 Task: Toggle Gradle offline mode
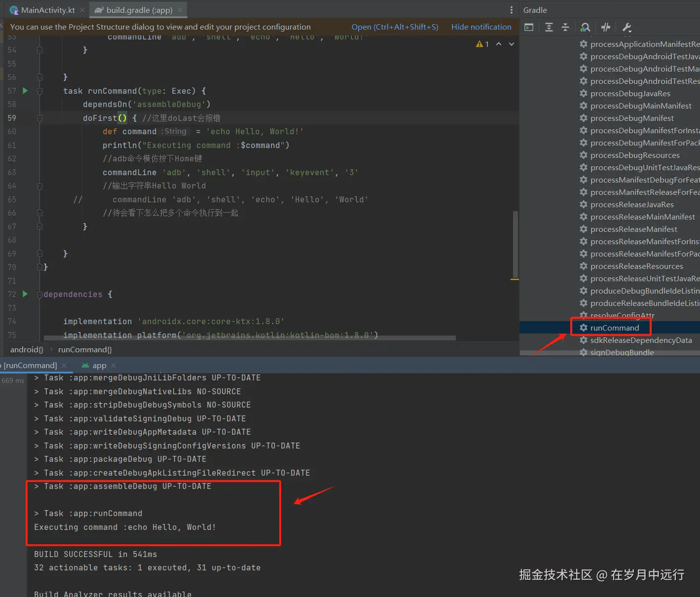click(x=606, y=27)
